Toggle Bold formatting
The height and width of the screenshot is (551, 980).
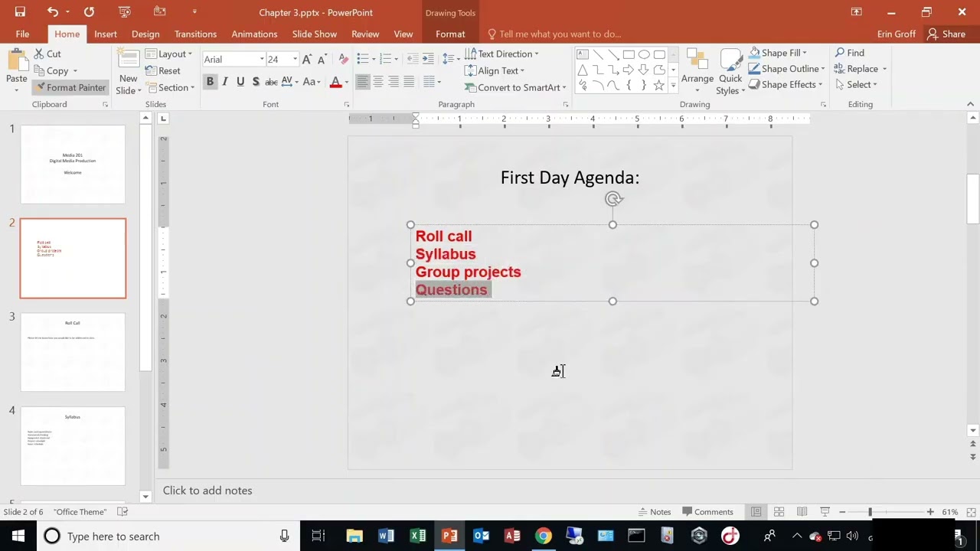(x=210, y=82)
